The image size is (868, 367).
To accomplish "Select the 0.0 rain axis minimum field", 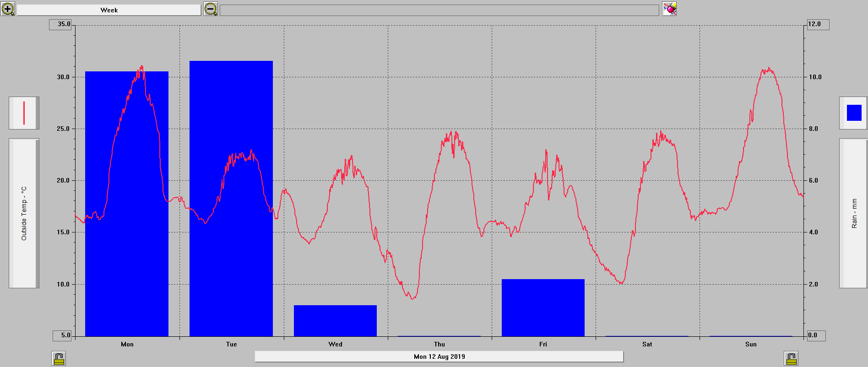I will tap(815, 335).
